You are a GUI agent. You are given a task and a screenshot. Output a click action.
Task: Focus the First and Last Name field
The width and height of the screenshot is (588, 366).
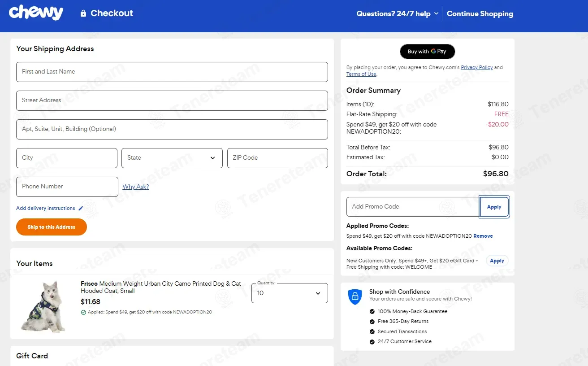172,72
